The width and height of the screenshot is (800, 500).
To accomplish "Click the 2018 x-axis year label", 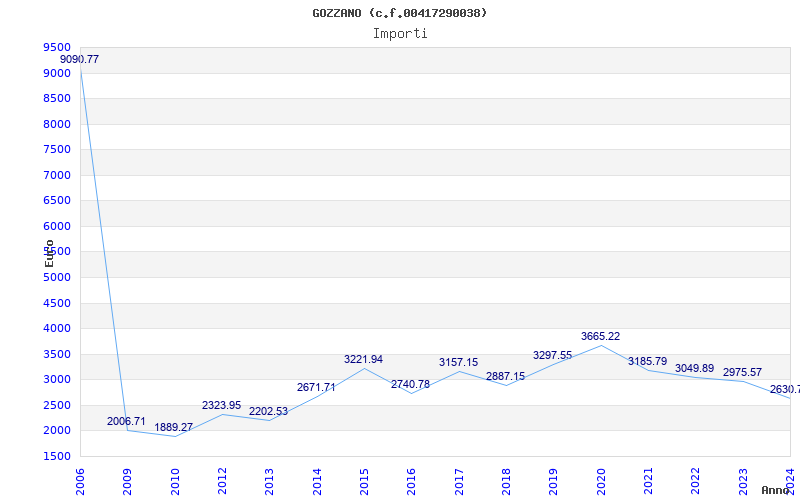I will 506,481.
